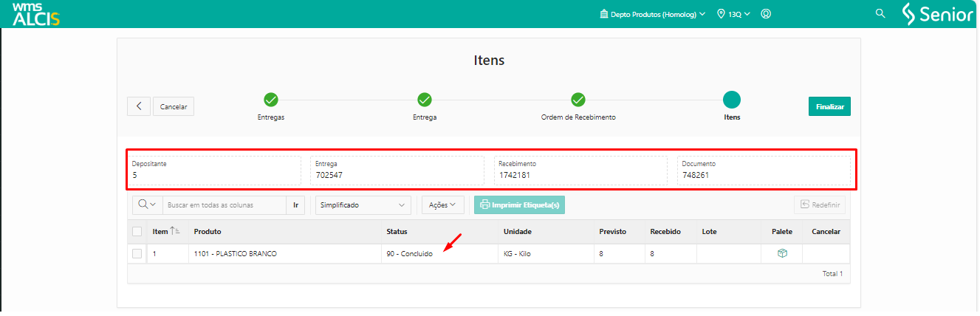This screenshot has height=316, width=980.
Task: Open the user profile icon
Action: 766,14
